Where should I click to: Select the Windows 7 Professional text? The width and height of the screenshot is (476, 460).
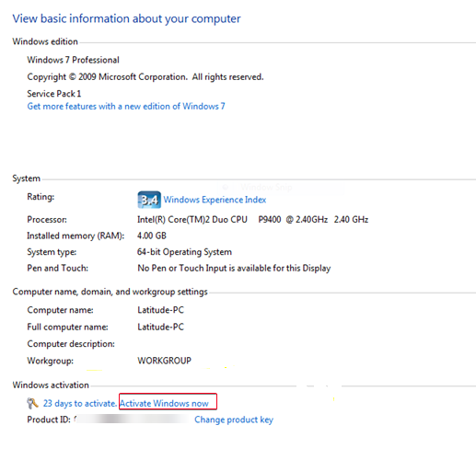73,60
